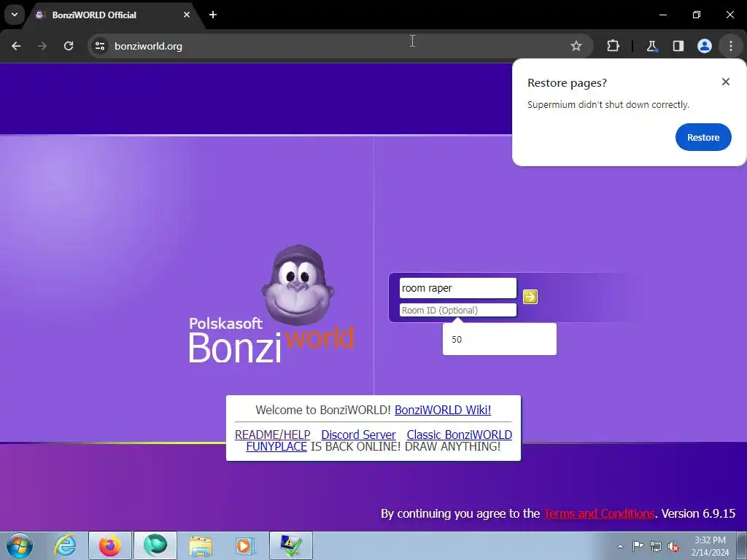747x560 pixels.
Task: Open the README/HELP link
Action: [273, 435]
